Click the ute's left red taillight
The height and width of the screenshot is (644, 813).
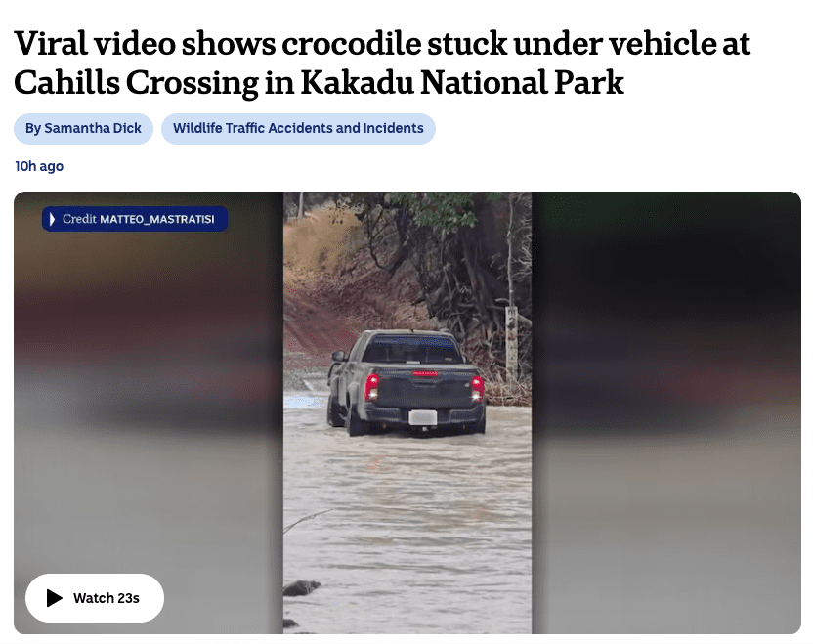[371, 386]
